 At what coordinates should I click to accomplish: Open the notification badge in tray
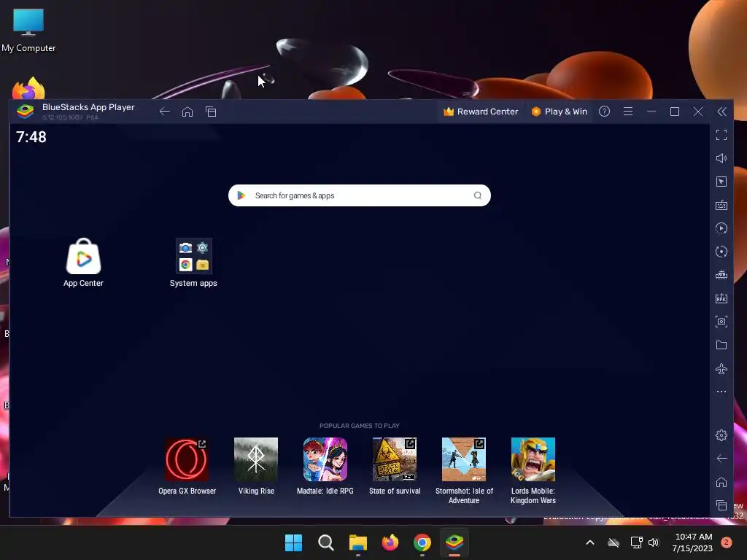[727, 542]
